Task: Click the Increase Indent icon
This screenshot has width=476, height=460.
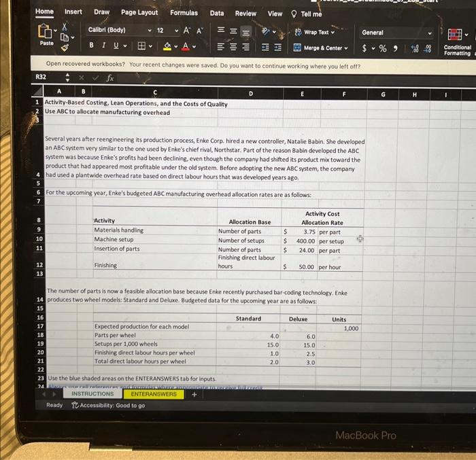Action: (x=277, y=48)
